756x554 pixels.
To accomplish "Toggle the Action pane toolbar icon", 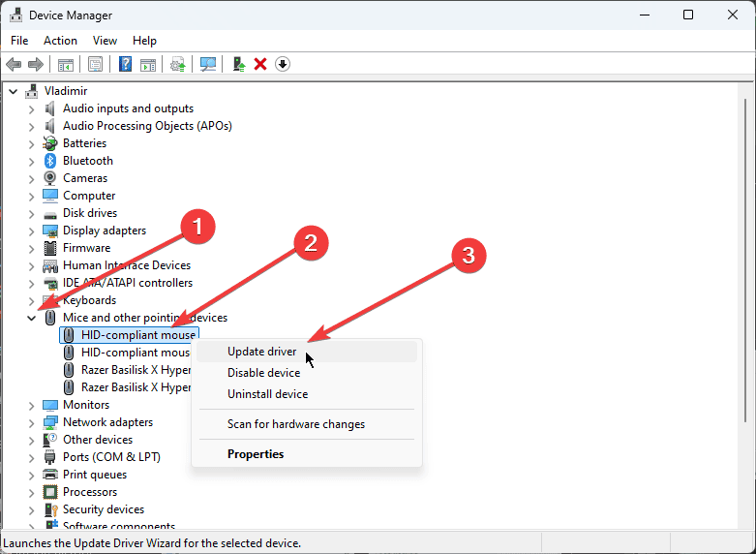I will (x=148, y=64).
